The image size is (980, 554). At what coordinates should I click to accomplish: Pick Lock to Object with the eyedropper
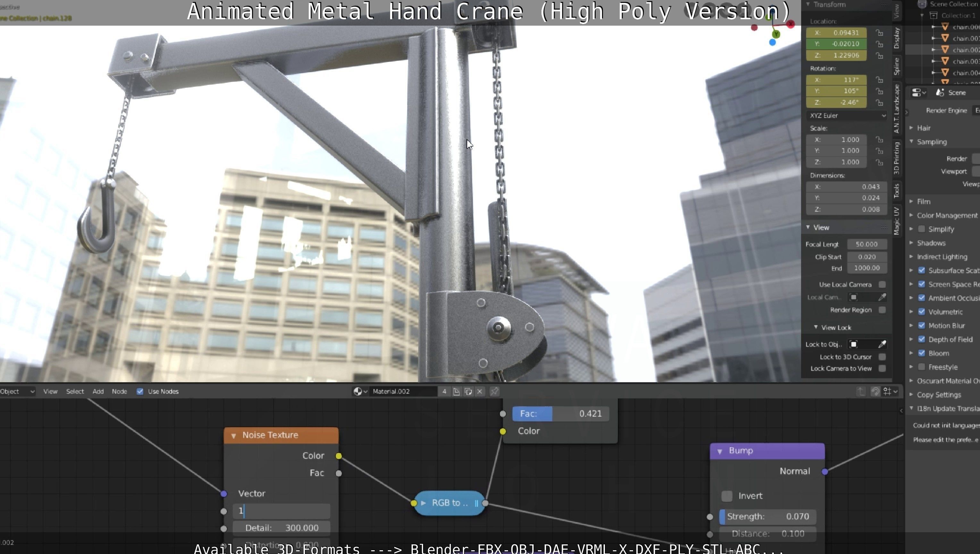click(882, 344)
